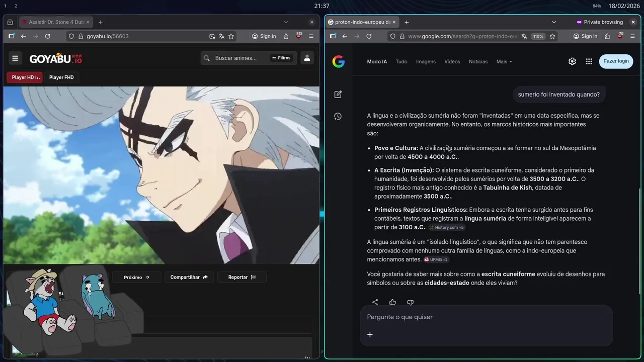Image resolution: width=644 pixels, height=362 pixels.
Task: Reload the goyabu.io page
Action: (48, 36)
